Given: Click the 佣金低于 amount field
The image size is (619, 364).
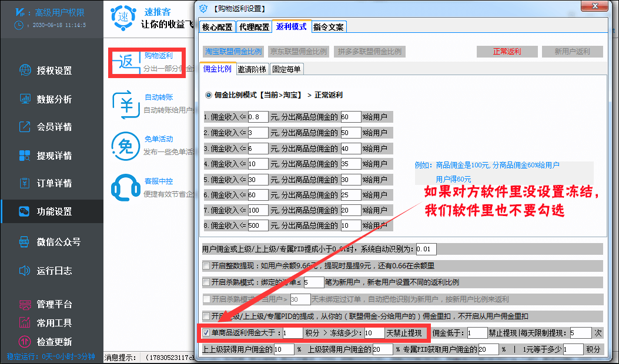Looking at the screenshot, I should pos(477,333).
